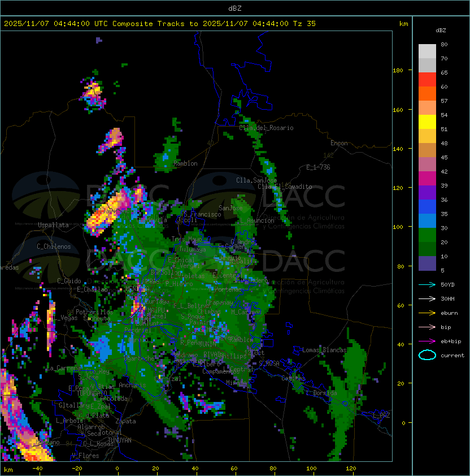
Task: Pick the tan 45-48 dBZ swatch
Action: click(427, 150)
